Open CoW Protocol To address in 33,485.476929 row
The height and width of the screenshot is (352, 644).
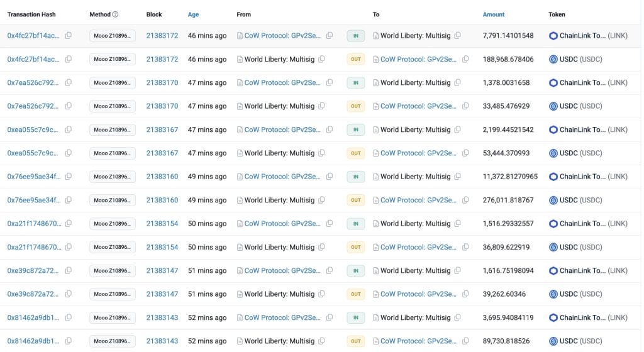(x=418, y=106)
